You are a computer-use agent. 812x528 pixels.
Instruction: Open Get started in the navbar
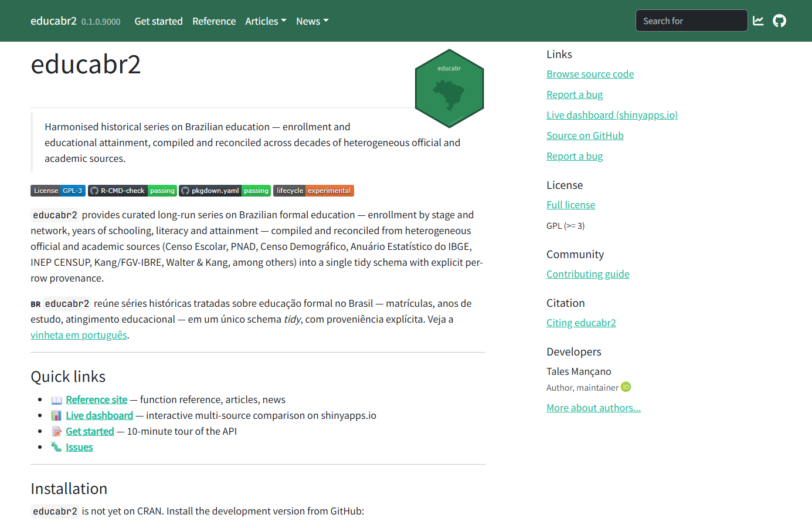[158, 21]
